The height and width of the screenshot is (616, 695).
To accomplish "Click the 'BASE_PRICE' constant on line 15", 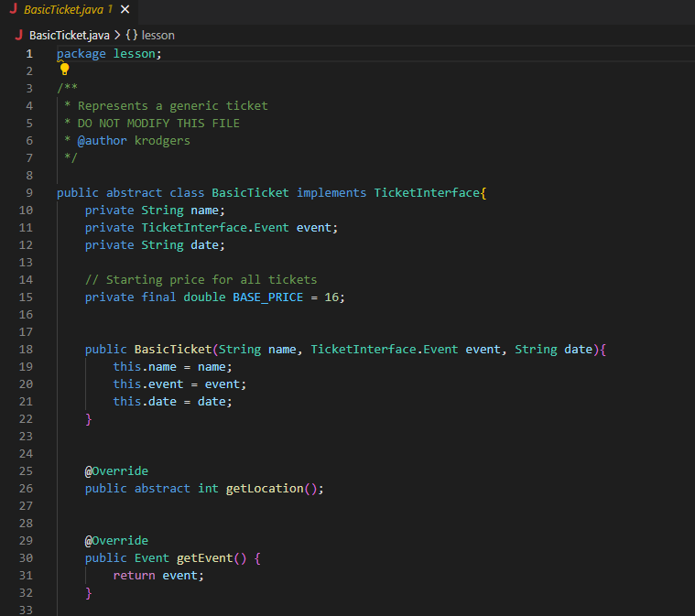I will point(267,297).
